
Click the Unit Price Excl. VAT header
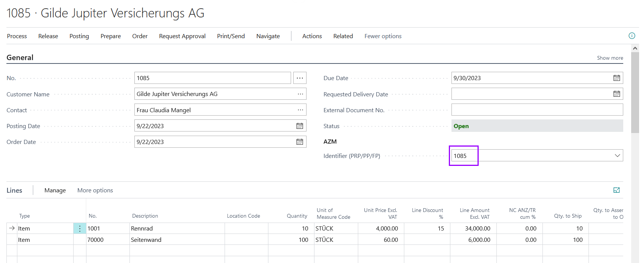coord(381,213)
